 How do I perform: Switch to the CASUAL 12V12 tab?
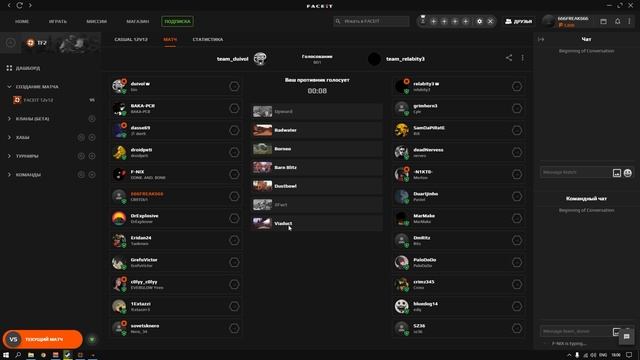click(x=131, y=40)
